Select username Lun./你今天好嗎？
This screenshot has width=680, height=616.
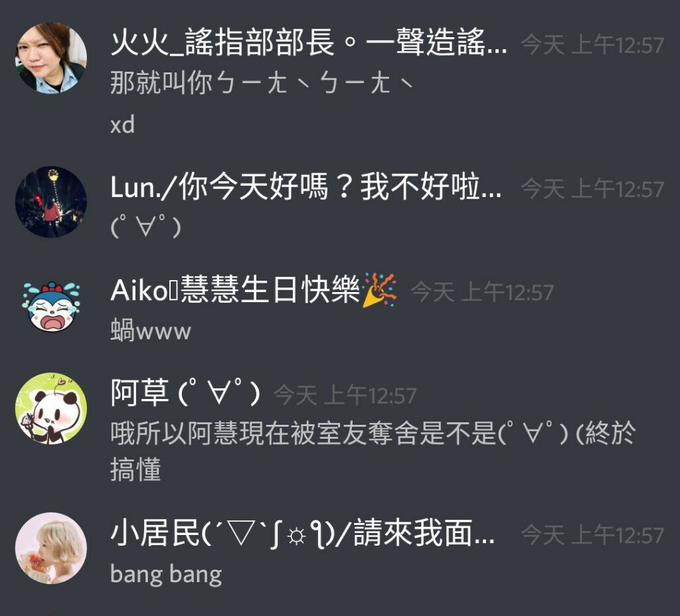point(305,187)
